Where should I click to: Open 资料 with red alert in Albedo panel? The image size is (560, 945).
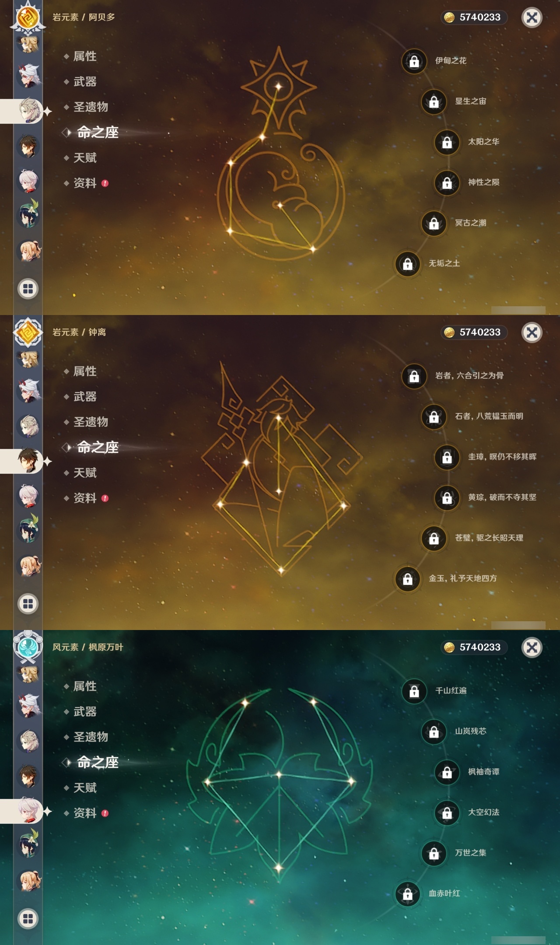point(86,183)
